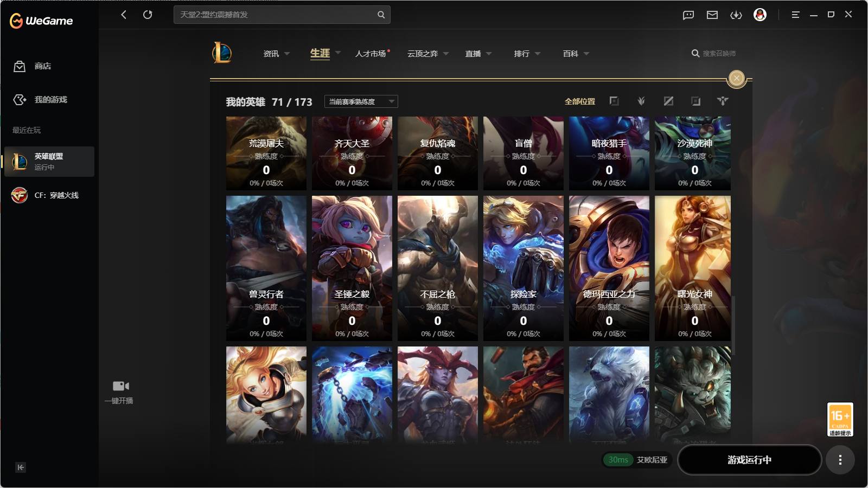Select the 圣锤之毅 hero card
The width and height of the screenshot is (868, 488).
click(x=352, y=268)
